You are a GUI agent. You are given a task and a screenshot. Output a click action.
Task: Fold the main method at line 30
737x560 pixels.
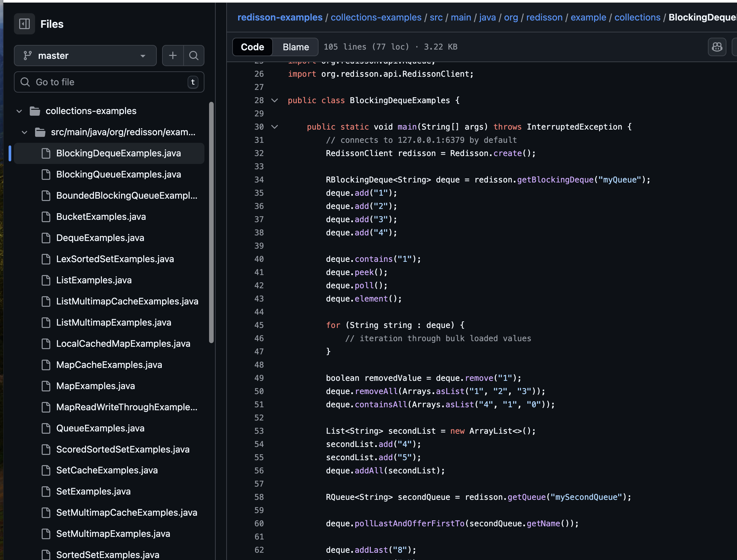pos(275,127)
